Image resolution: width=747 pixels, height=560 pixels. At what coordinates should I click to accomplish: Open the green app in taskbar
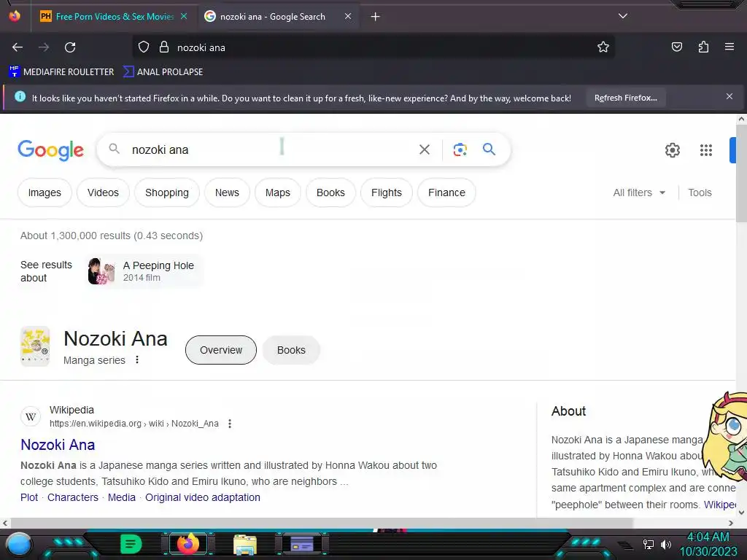(131, 543)
